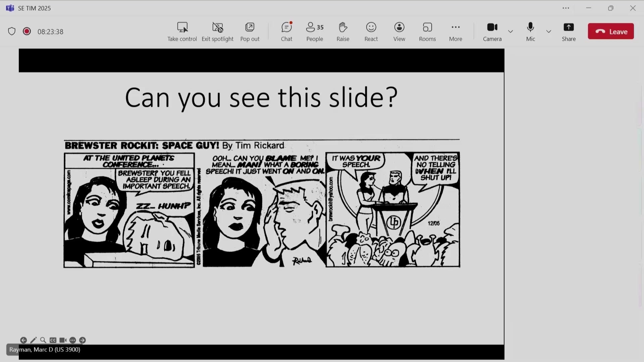This screenshot has width=644, height=362.
Task: Show the People participant list
Action: [314, 32]
